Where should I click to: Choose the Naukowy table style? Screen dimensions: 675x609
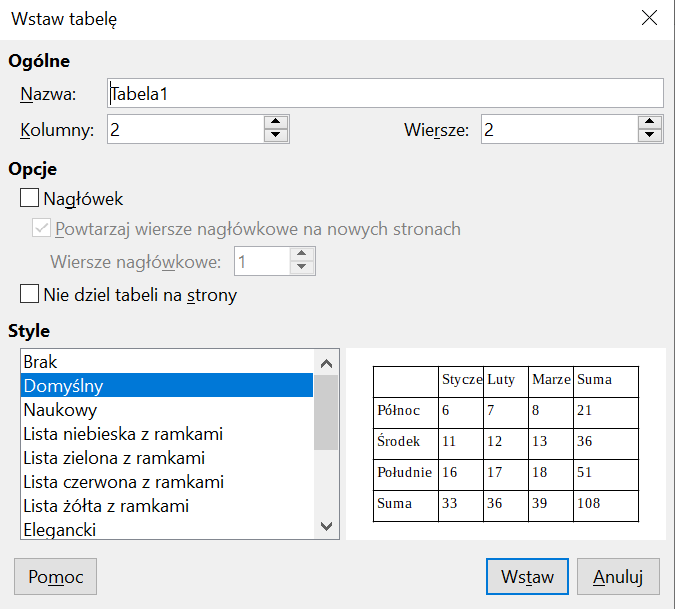166,410
